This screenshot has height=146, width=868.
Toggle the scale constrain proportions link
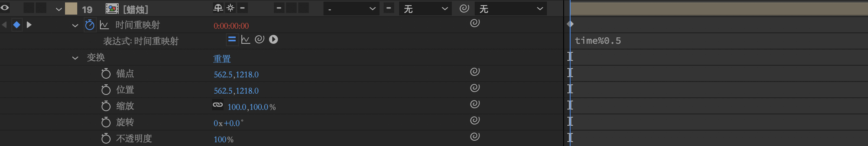[218, 105]
